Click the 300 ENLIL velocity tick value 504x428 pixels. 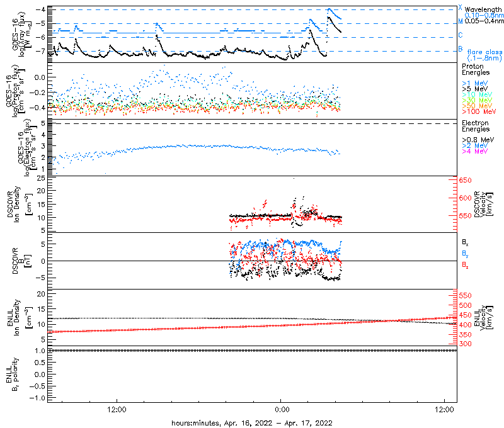(x=465, y=344)
